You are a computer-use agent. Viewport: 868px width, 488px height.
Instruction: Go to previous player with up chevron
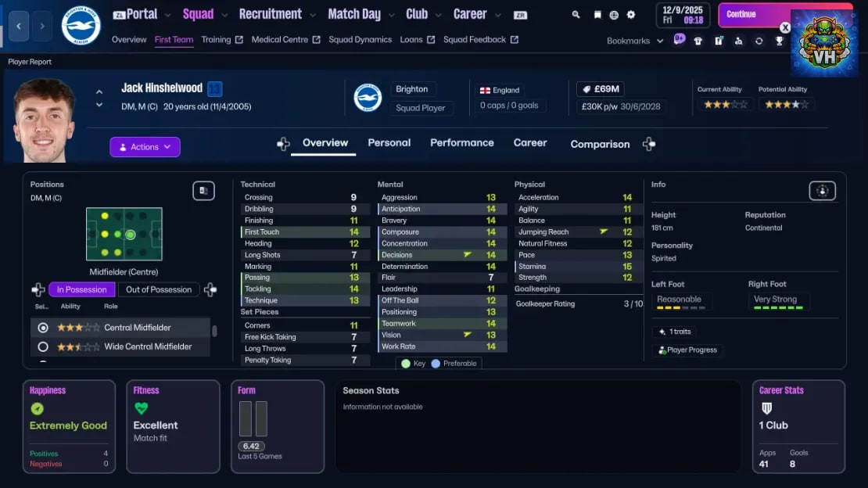click(99, 92)
